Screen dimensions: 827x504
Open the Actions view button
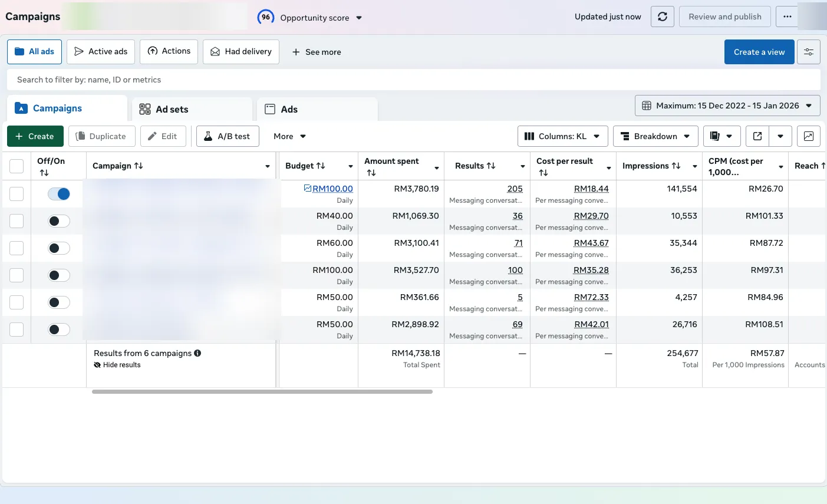pyautogui.click(x=169, y=51)
